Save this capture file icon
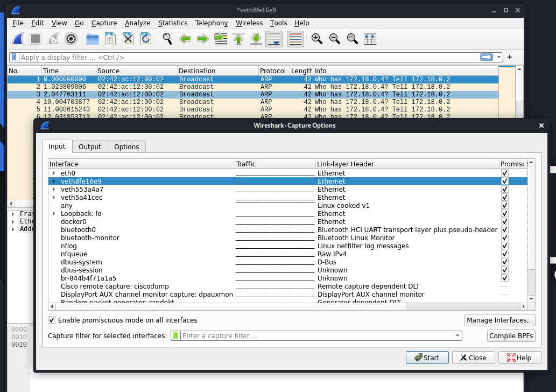The image size is (556, 392). coord(110,39)
